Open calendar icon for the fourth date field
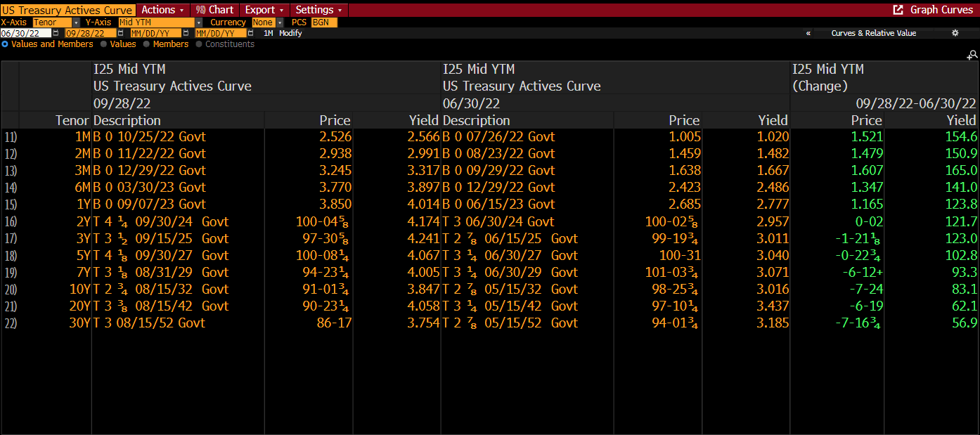The width and height of the screenshot is (980, 435). point(251,33)
